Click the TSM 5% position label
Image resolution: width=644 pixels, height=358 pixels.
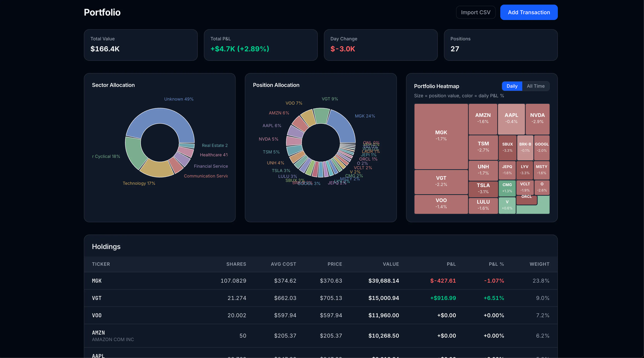(271, 152)
